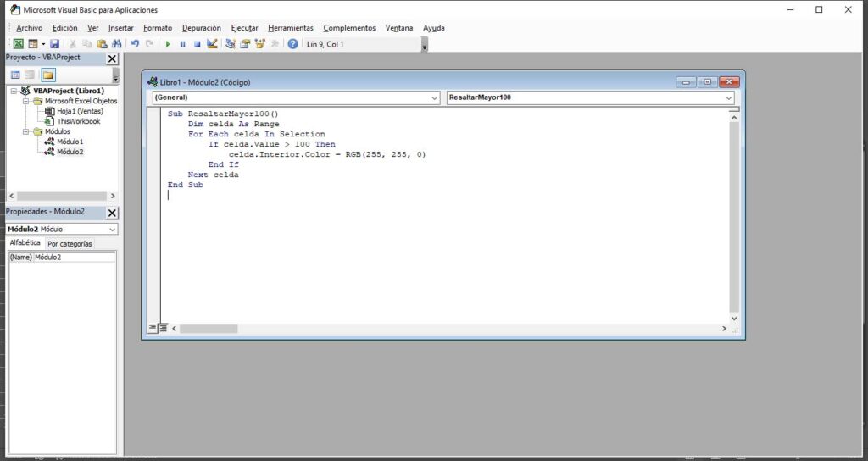The width and height of the screenshot is (868, 461).
Task: Switch to Full Module View button
Action: [164, 328]
